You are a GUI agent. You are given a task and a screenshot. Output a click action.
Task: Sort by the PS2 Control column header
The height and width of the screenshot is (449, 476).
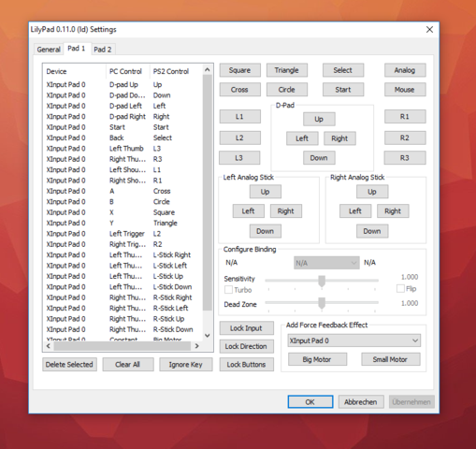point(176,71)
